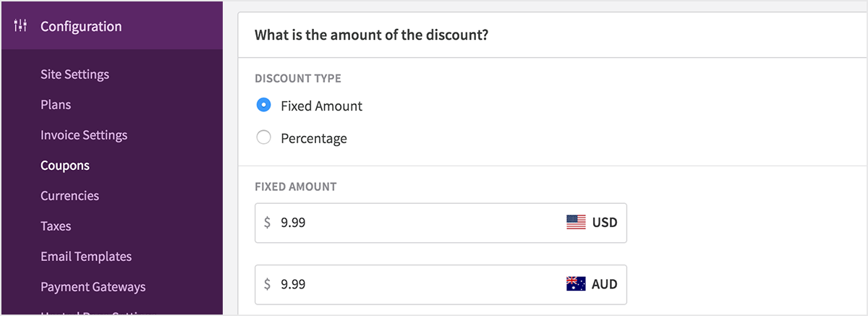Open Email Templates in the sidebar
868x316 pixels.
(x=86, y=257)
